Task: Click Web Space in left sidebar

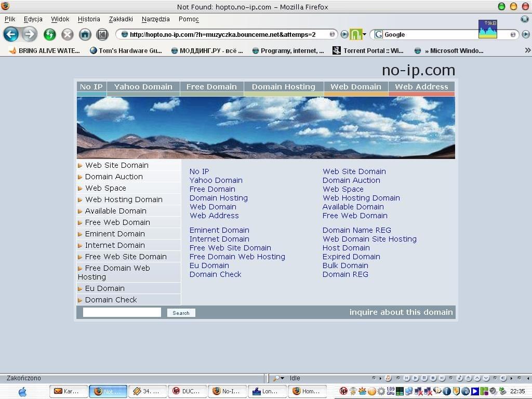Action: click(105, 188)
